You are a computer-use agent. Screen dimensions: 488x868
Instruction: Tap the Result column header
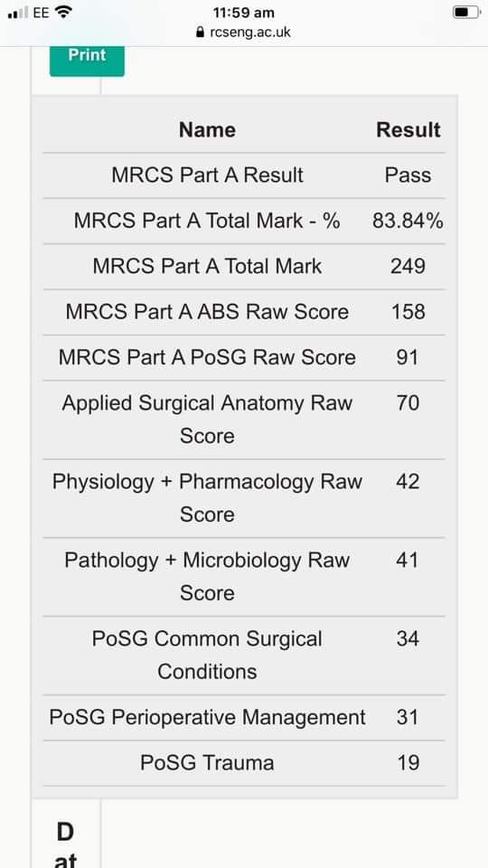click(408, 130)
